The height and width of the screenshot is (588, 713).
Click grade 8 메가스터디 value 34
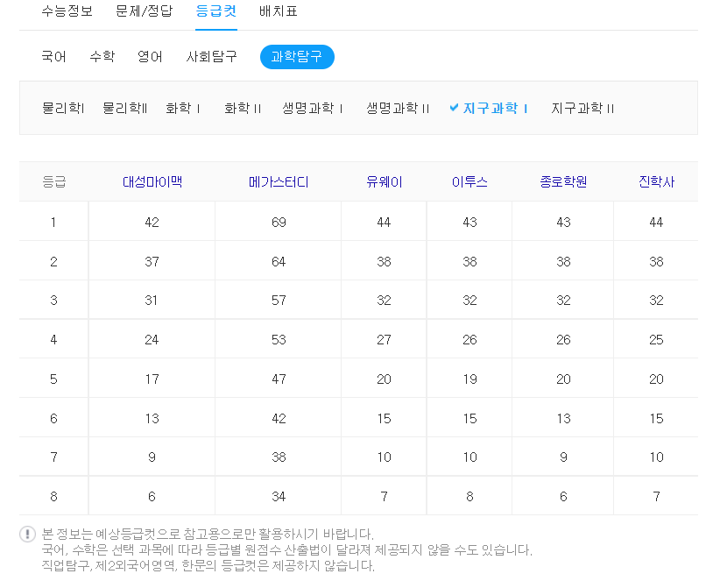(x=279, y=496)
